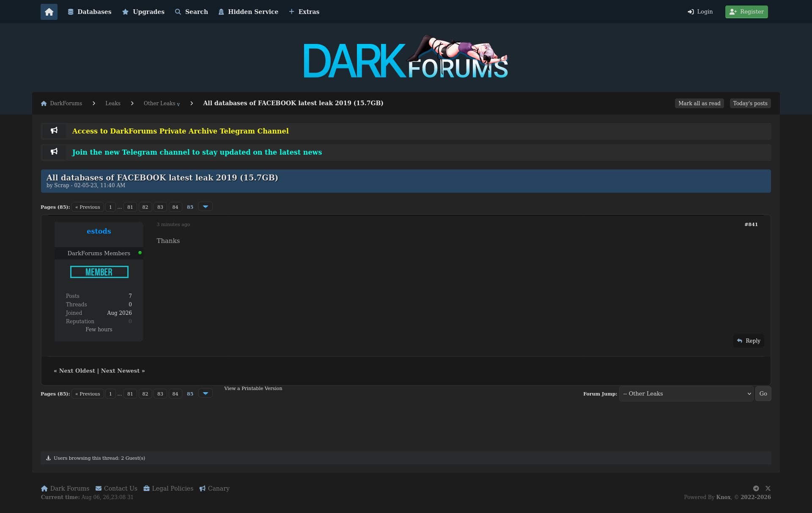Click the Knox link in the footer
Image resolution: width=812 pixels, height=513 pixels.
[723, 497]
